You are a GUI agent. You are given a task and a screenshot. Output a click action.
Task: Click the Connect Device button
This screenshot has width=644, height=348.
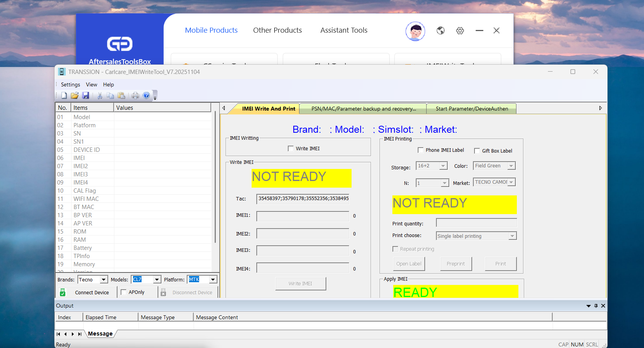point(92,292)
